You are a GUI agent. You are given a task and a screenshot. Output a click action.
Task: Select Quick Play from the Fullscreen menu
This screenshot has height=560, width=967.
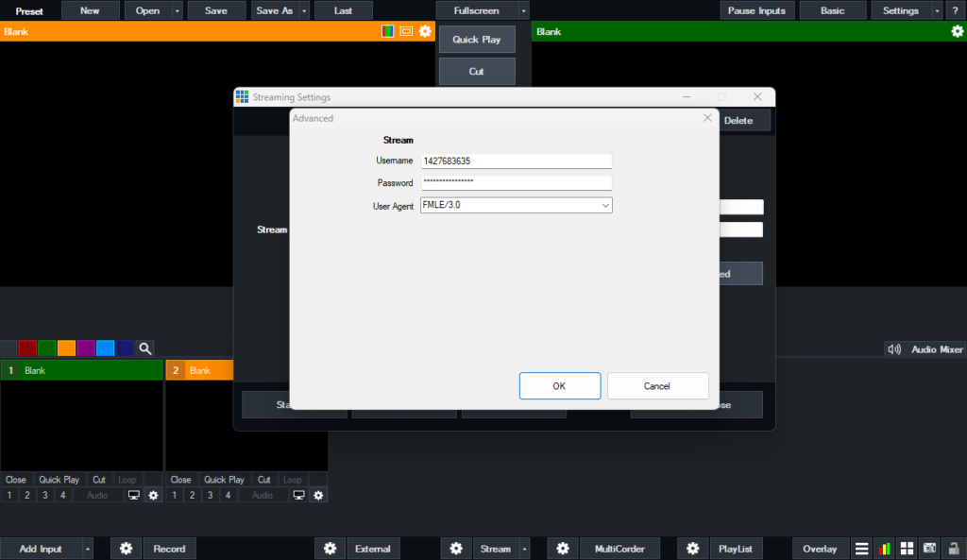tap(476, 39)
